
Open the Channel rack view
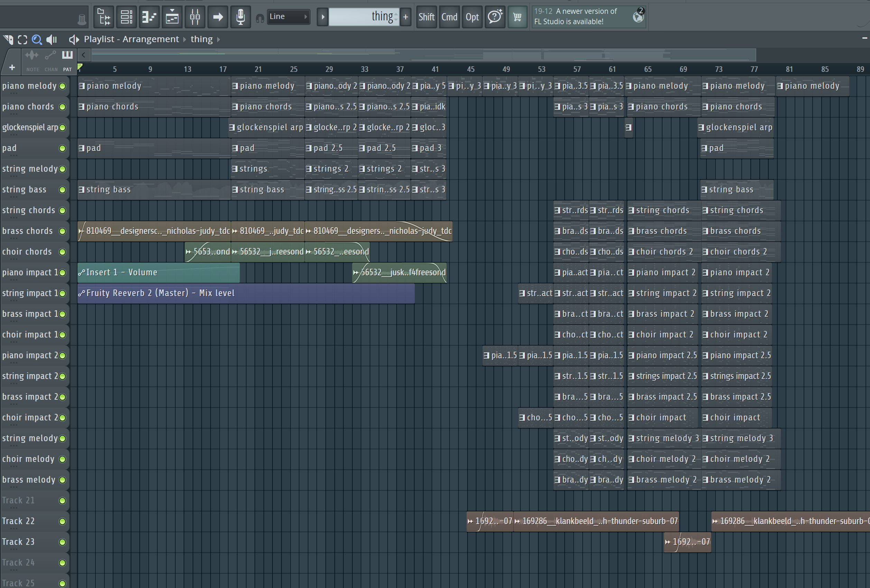click(127, 17)
